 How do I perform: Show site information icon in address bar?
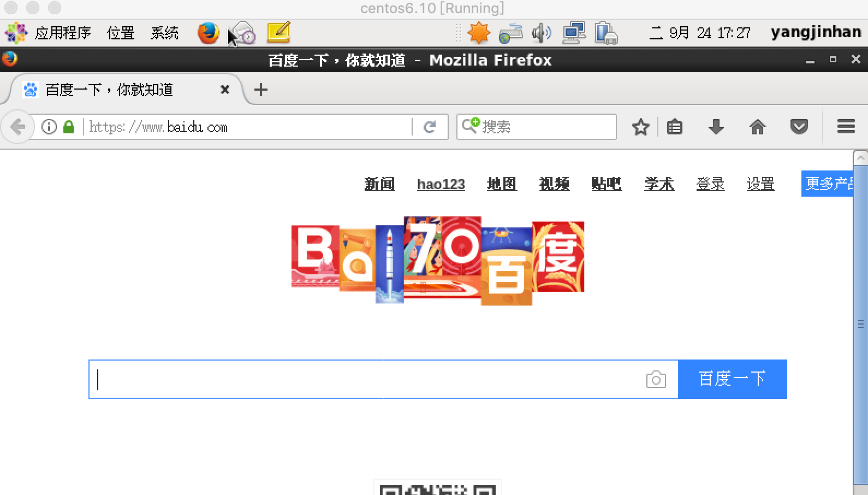click(49, 127)
